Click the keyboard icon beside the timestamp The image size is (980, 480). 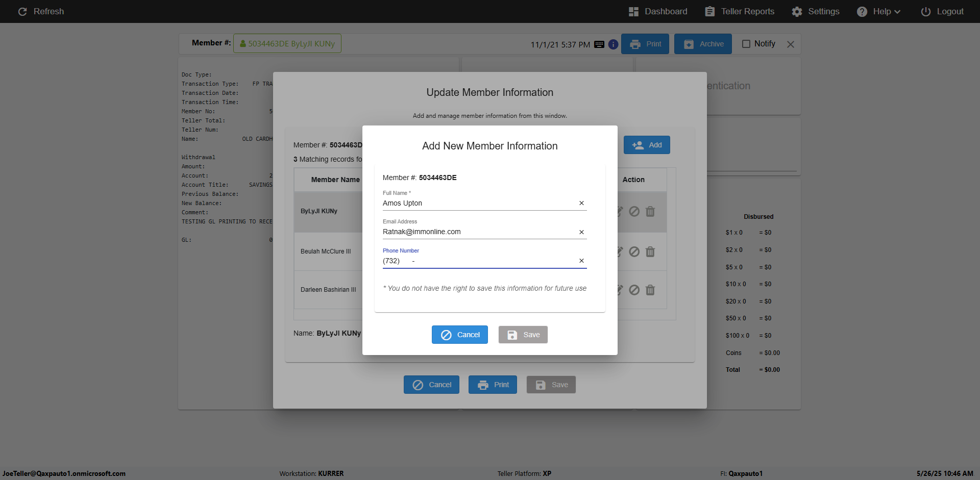599,44
